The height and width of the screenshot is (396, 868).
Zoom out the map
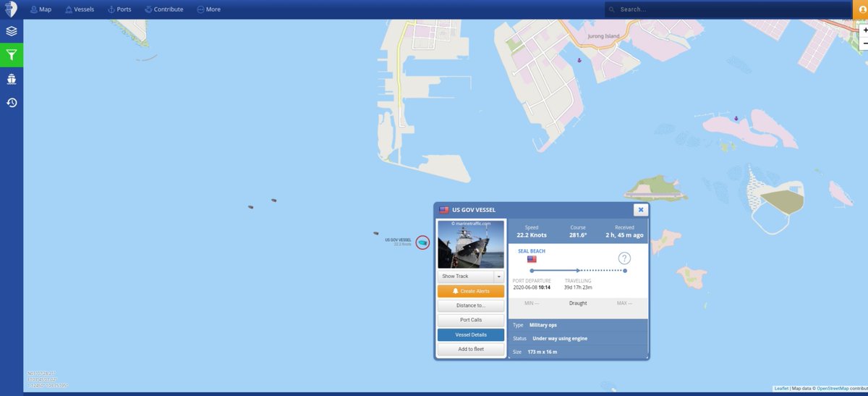click(x=865, y=43)
